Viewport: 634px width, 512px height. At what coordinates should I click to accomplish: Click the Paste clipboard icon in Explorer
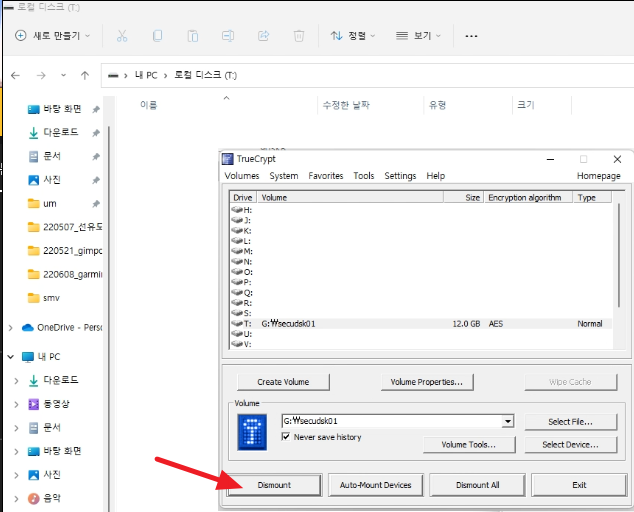point(192,36)
